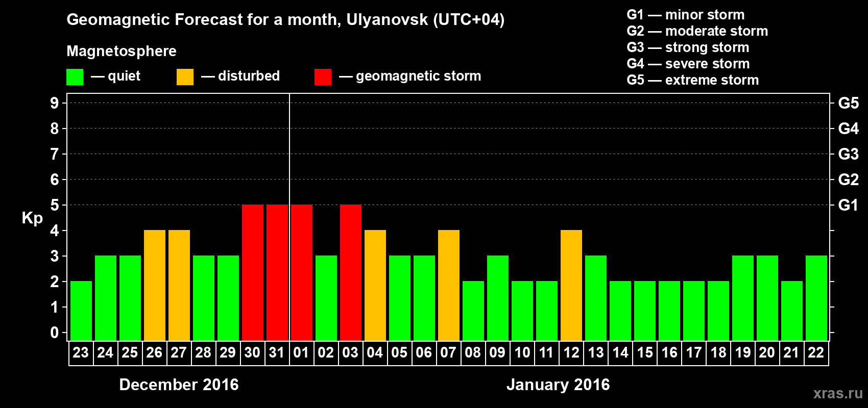The width and height of the screenshot is (868, 408).
Task: Click the 'December 2016' month label
Action: [179, 385]
